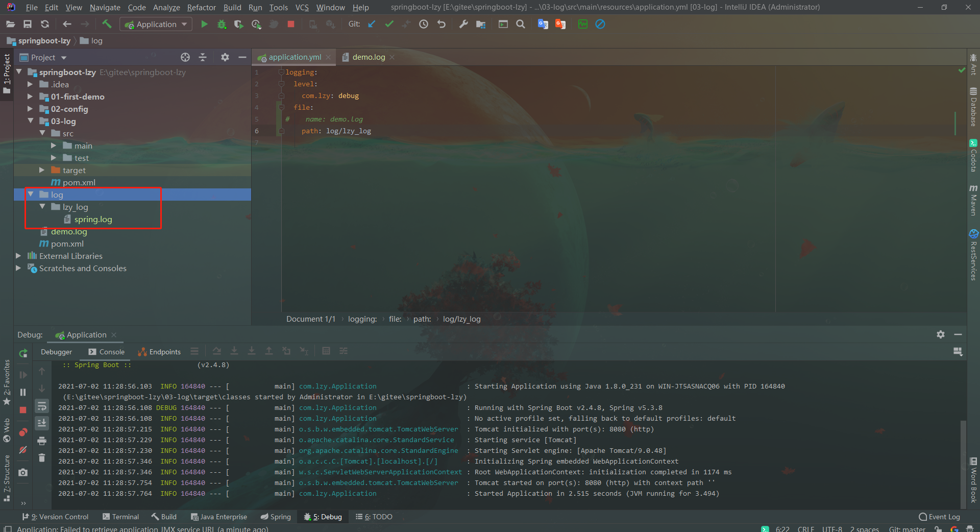Expand the target folder
This screenshot has width=980, height=532.
tap(42, 170)
